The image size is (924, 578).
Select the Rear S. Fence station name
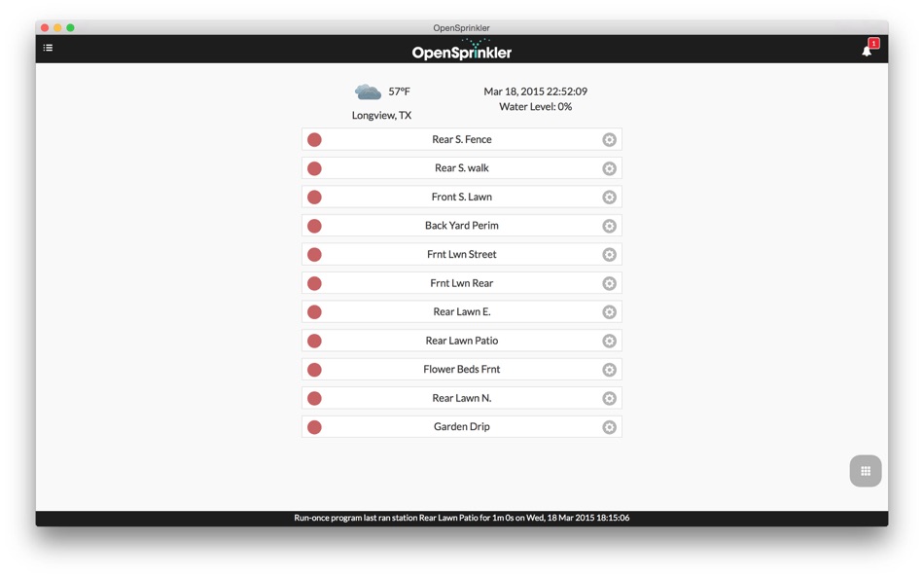tap(461, 139)
